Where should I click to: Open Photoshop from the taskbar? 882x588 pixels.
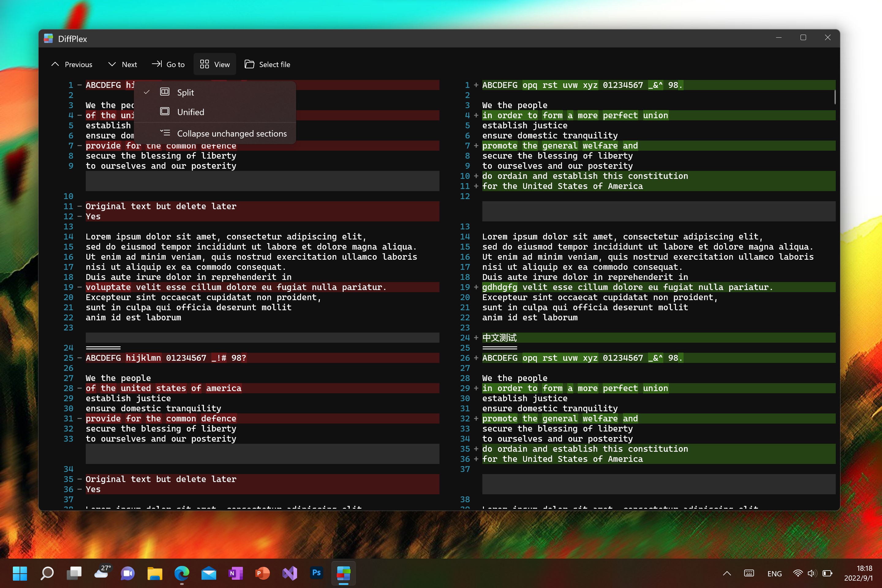click(316, 573)
